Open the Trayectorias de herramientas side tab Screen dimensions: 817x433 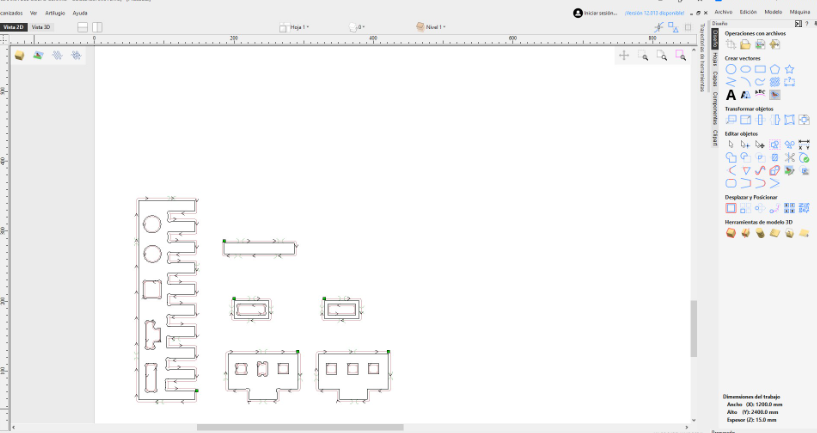click(702, 57)
